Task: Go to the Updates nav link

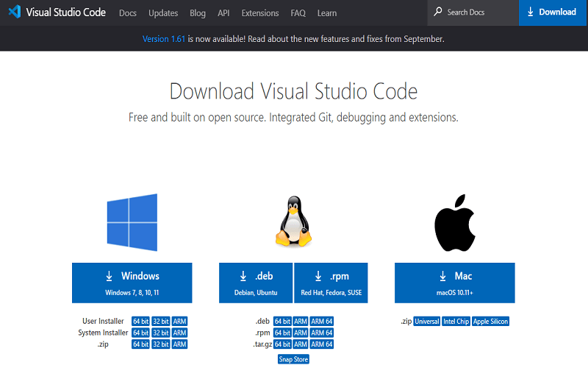Action: [163, 13]
